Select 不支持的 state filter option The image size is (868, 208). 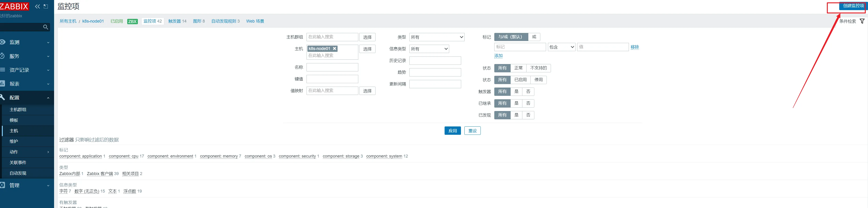[538, 68]
